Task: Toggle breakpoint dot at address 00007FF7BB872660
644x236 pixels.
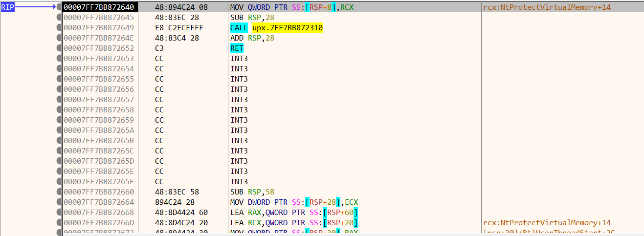Action: click(x=59, y=192)
